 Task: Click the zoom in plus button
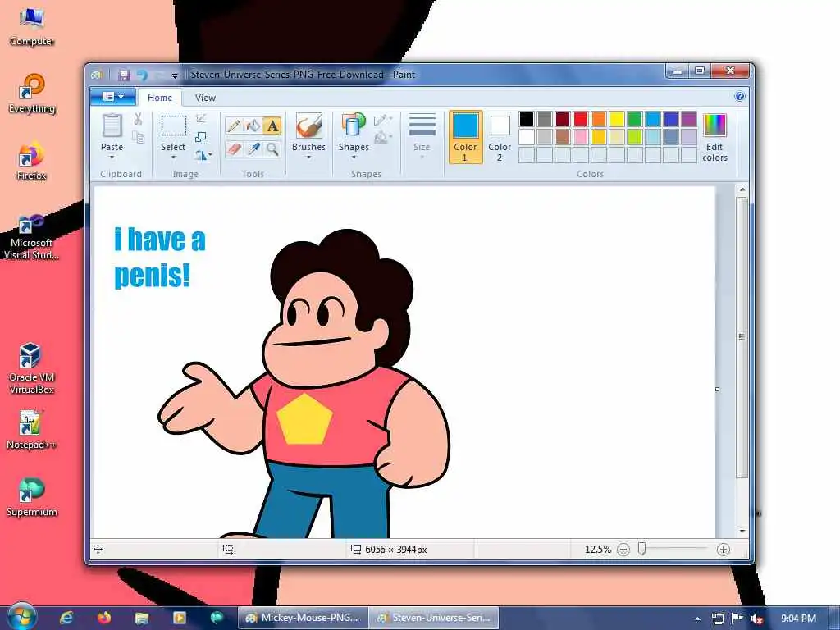tap(724, 550)
